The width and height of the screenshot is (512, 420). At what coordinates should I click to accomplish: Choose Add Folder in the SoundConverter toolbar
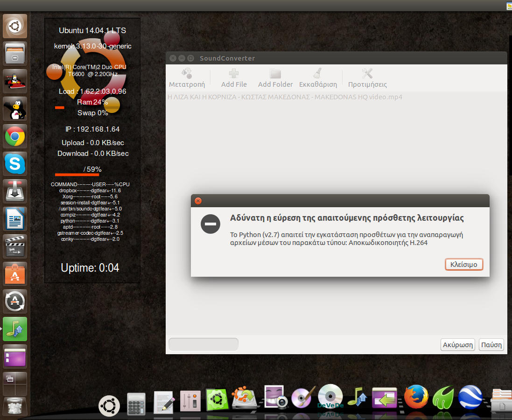tap(275, 77)
